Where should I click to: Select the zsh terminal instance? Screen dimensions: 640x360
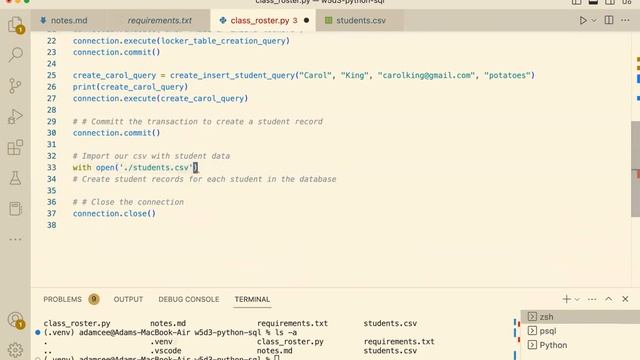click(x=580, y=317)
